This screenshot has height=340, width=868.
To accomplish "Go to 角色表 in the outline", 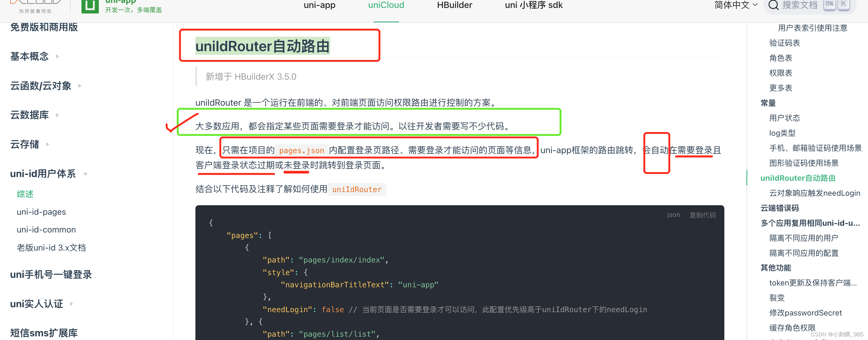I will (x=781, y=58).
